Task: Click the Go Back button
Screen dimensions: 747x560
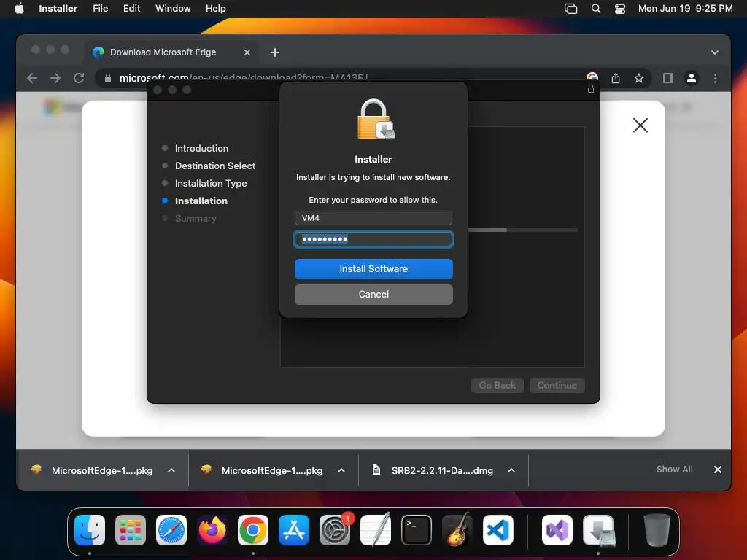Action: [x=498, y=385]
